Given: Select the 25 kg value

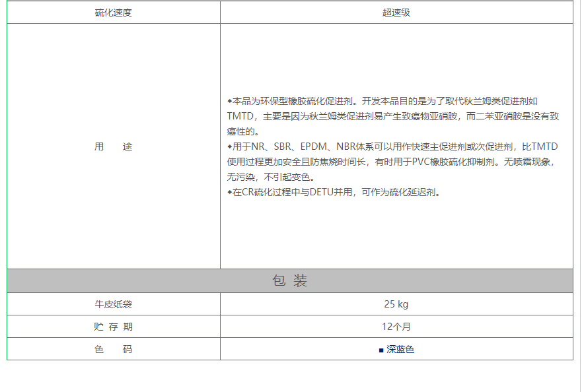Looking at the screenshot, I should coord(396,304).
